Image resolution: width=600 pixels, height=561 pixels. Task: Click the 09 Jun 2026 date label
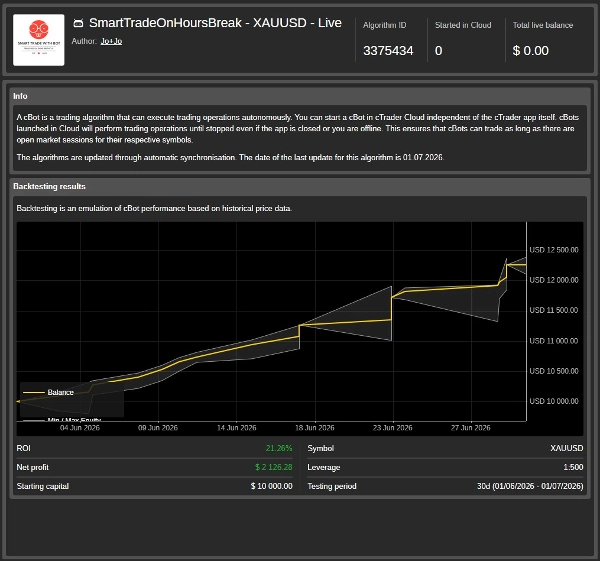[158, 428]
